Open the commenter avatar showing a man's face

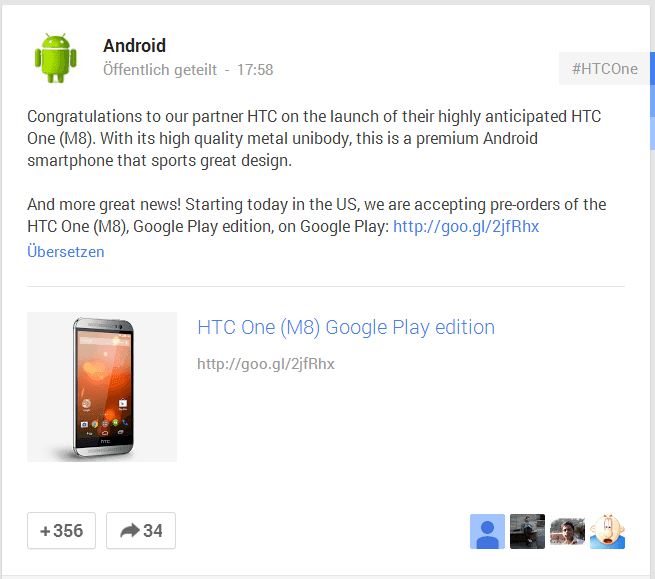coord(567,531)
